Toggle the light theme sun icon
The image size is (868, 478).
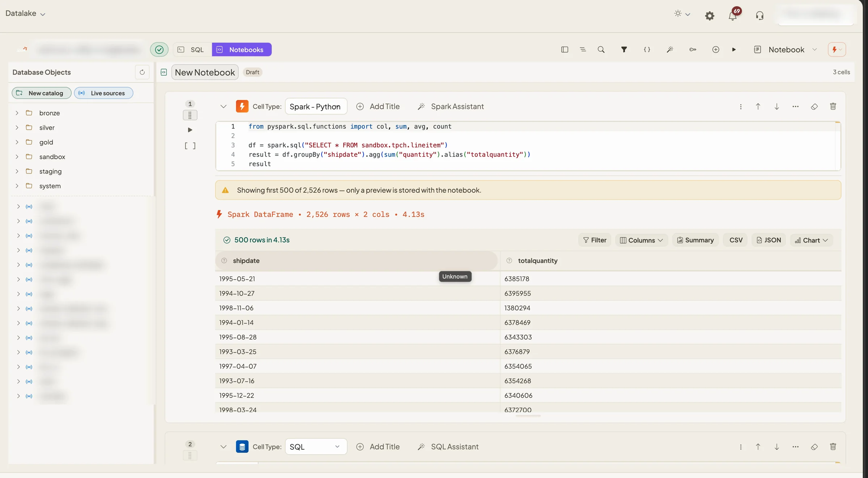click(x=678, y=14)
